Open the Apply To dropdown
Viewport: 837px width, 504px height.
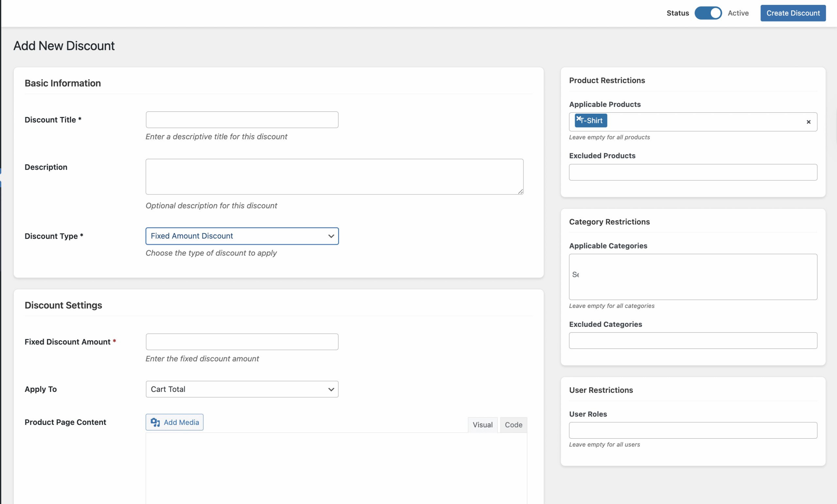point(242,389)
